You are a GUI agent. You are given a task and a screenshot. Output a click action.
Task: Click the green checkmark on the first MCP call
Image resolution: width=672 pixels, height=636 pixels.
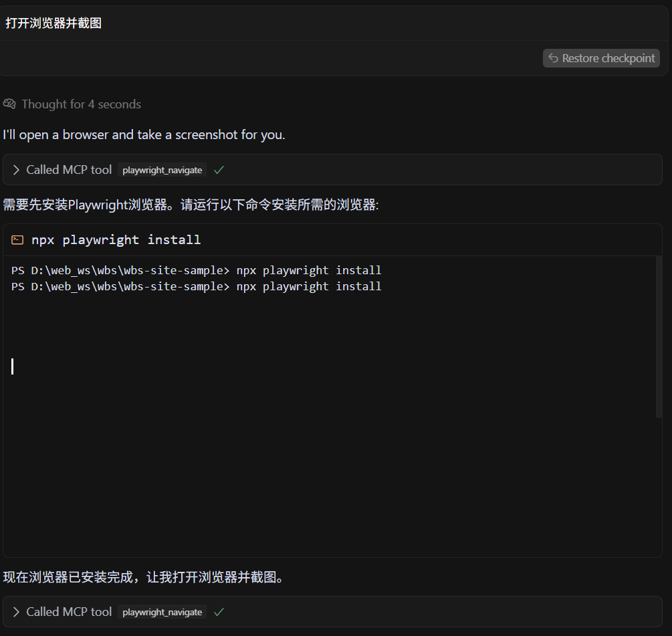click(x=219, y=170)
